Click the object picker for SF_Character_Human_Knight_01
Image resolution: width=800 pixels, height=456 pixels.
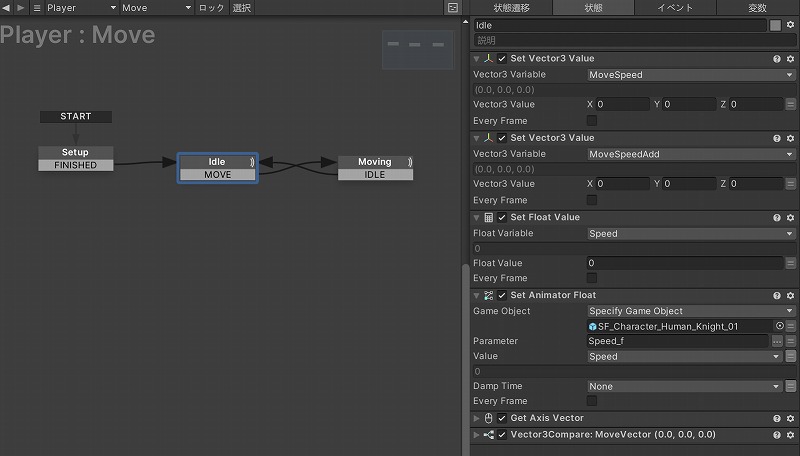click(x=779, y=326)
